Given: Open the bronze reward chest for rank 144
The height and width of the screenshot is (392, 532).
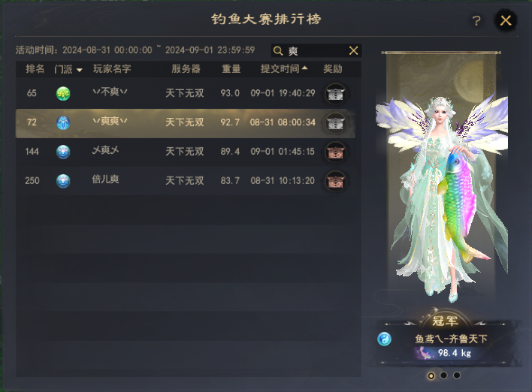Looking at the screenshot, I should click(335, 152).
